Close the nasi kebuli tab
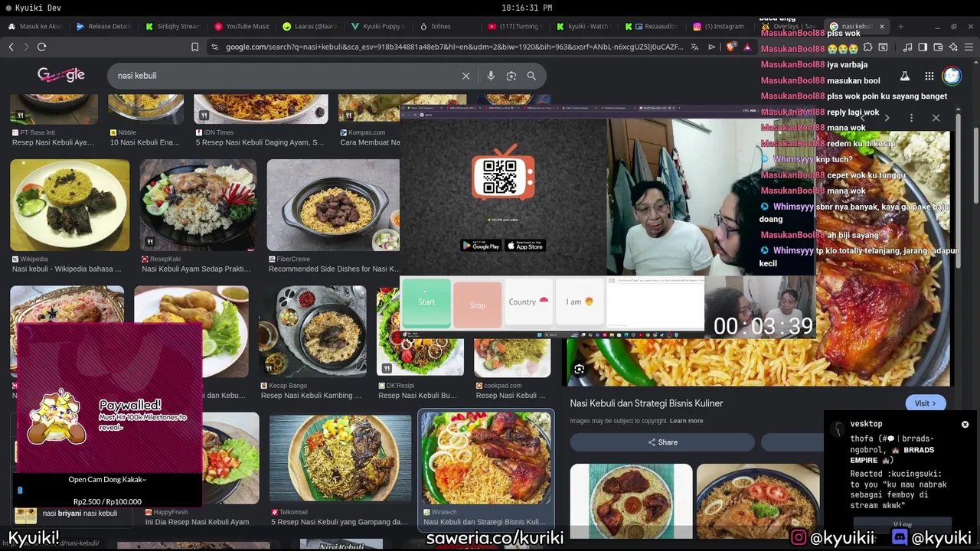980x551 pixels. 881,26
